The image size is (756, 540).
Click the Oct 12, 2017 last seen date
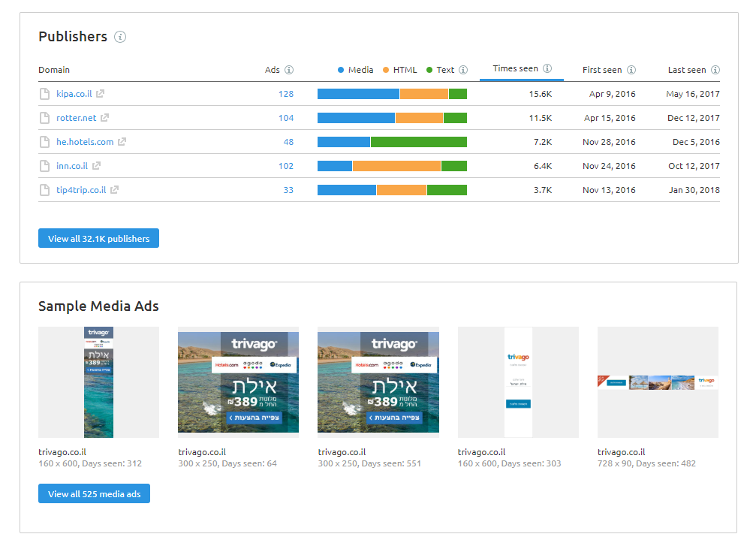coord(694,166)
